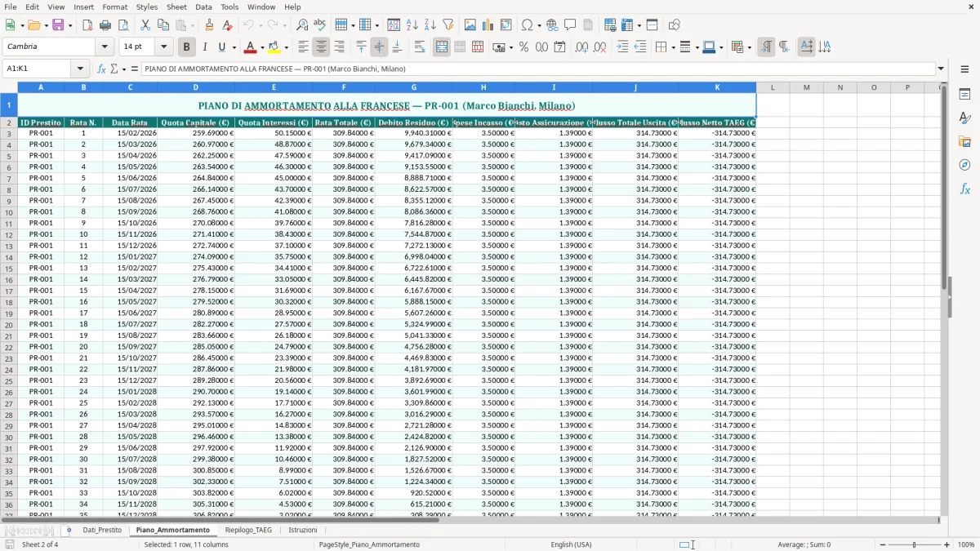Sort ascending A to Z
This screenshot has height=551, width=980.
point(412,25)
